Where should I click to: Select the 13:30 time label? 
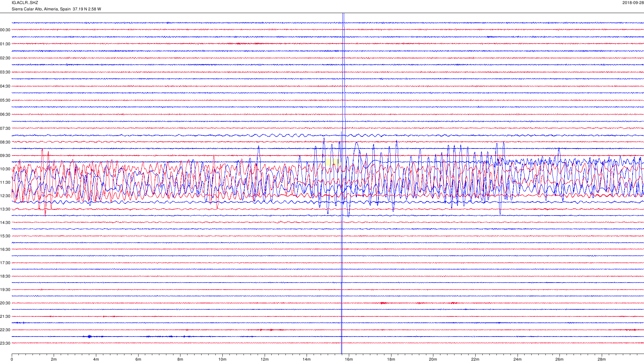pos(5,209)
